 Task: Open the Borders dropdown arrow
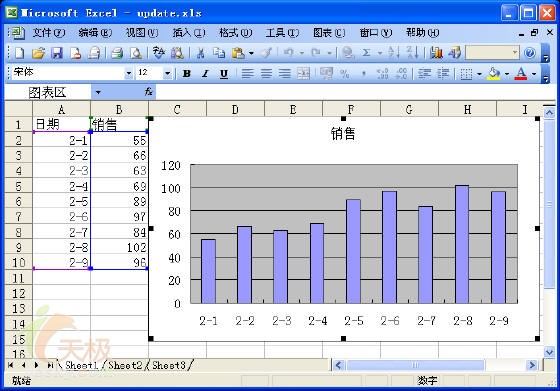[x=479, y=74]
